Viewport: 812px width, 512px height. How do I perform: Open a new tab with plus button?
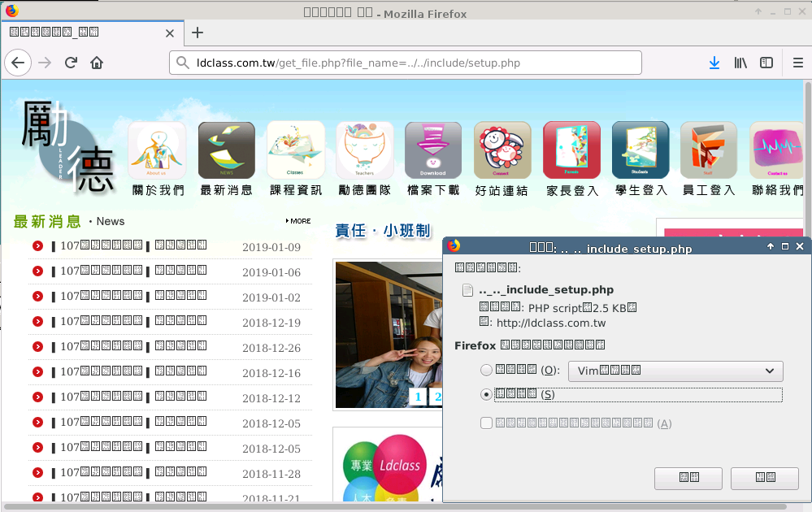tap(198, 33)
